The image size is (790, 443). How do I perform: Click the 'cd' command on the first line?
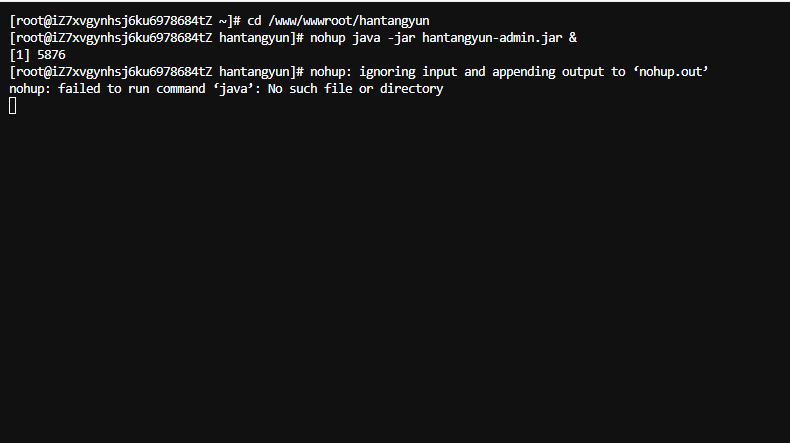pos(254,21)
